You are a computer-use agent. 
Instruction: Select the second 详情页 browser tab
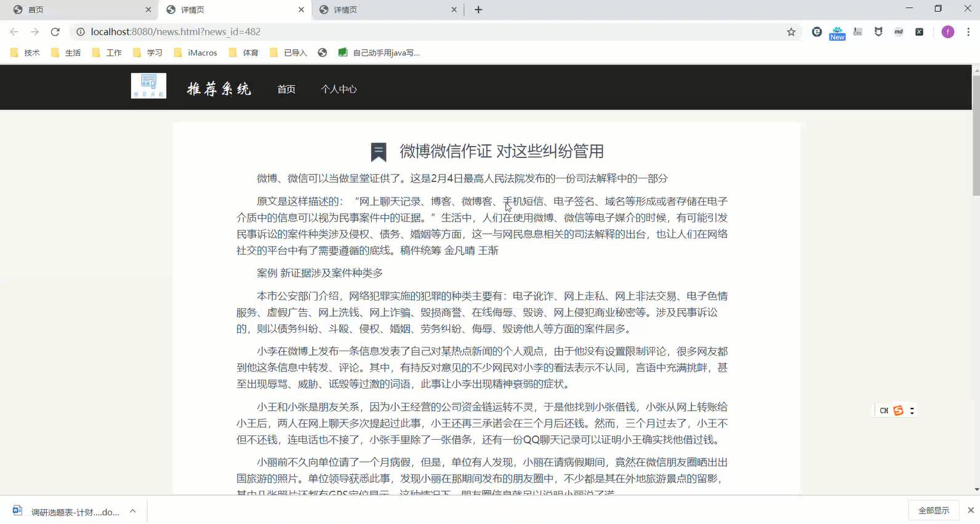[235, 10]
